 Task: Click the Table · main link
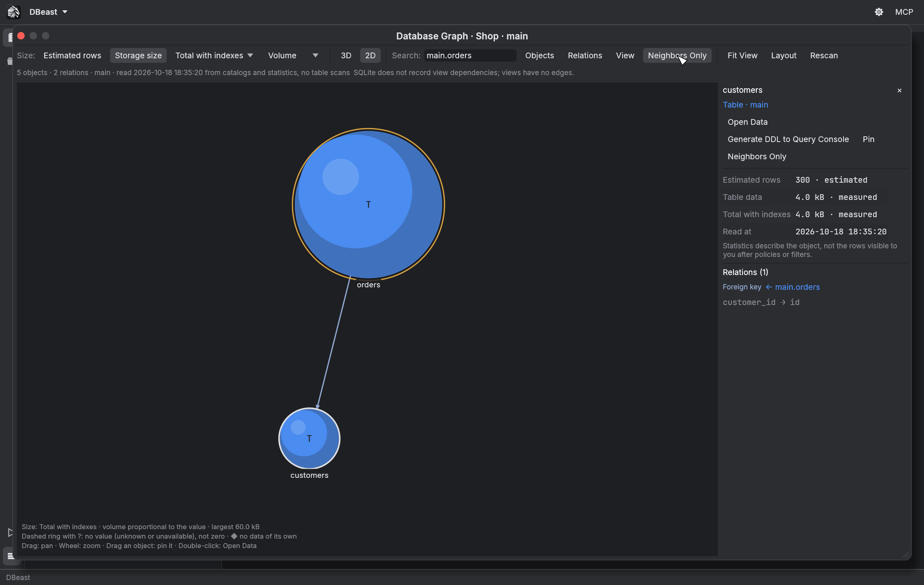pyautogui.click(x=745, y=105)
